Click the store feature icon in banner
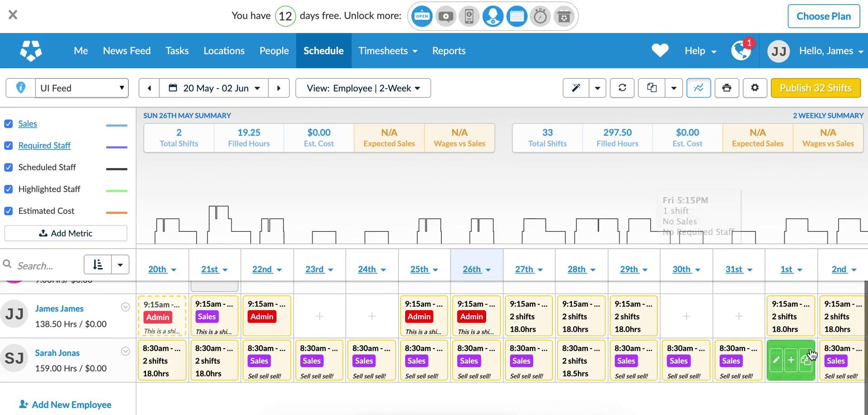 (564, 16)
